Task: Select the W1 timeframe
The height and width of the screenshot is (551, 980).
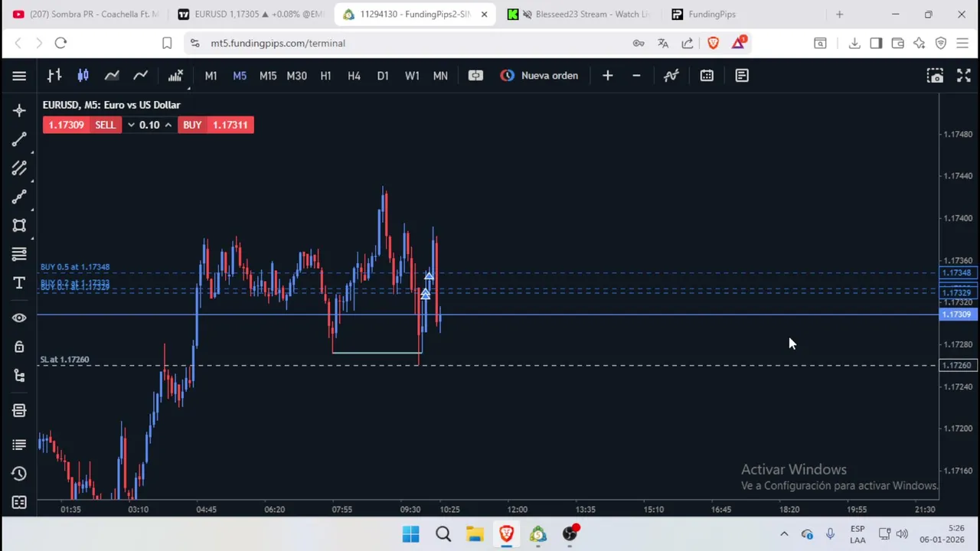Action: [x=412, y=76]
